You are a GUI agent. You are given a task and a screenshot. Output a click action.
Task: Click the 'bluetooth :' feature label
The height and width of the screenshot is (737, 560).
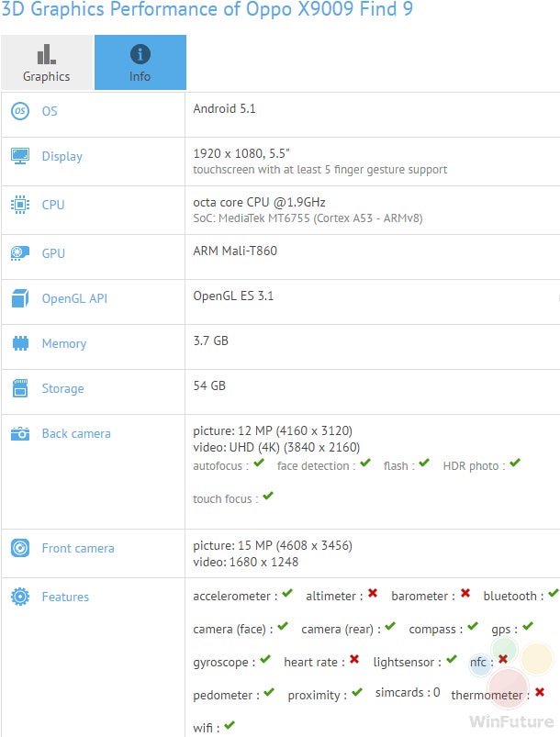513,596
